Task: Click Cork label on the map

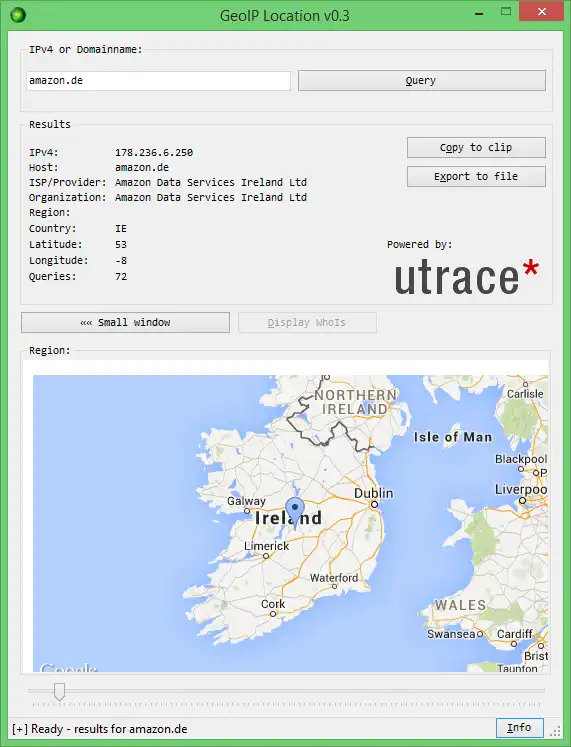Action: 273,604
